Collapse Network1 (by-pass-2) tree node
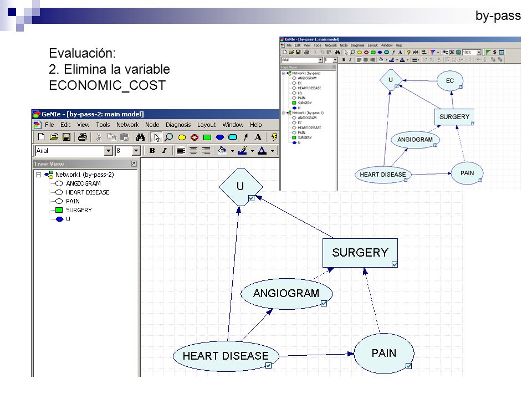 point(39,175)
